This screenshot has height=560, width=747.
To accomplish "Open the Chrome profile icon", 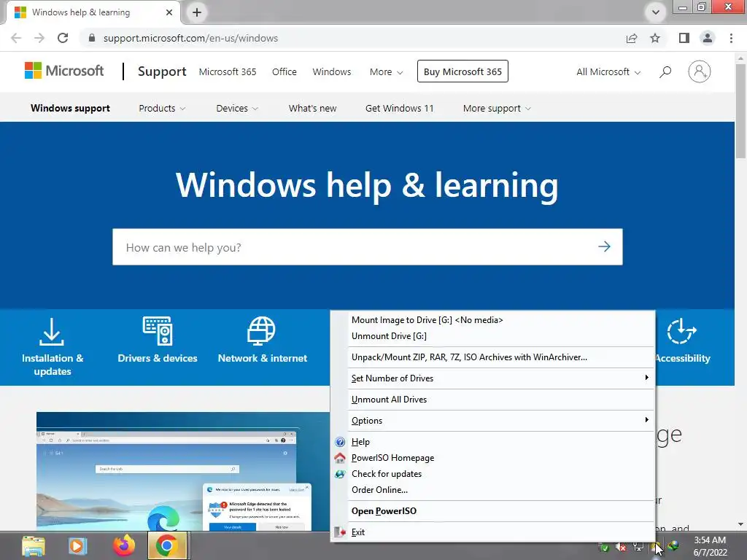I will pos(708,38).
